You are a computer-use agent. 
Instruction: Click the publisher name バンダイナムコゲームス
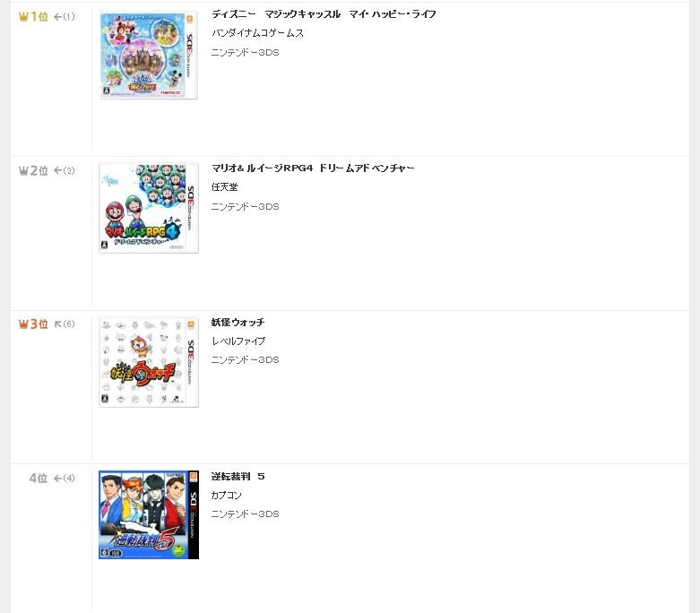coord(257,33)
